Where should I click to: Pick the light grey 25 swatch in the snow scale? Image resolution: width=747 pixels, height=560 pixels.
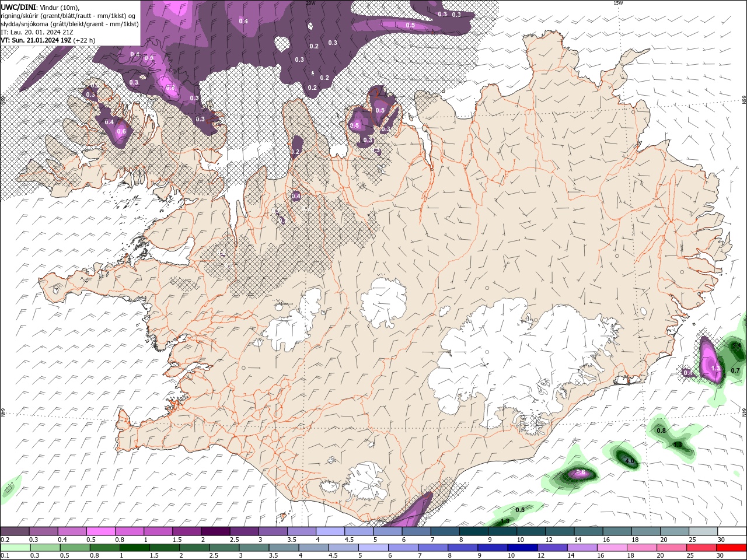click(703, 531)
